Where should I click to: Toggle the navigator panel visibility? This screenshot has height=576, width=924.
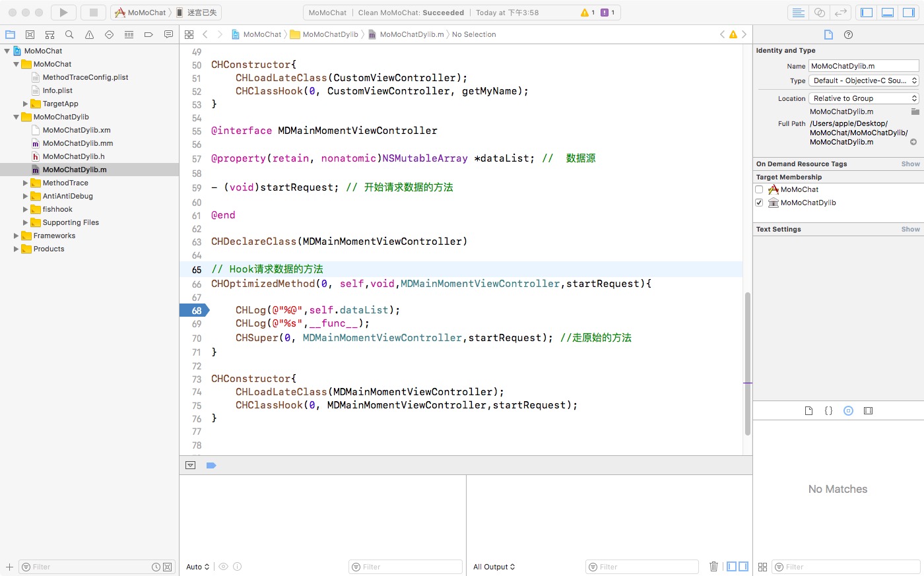coord(867,13)
